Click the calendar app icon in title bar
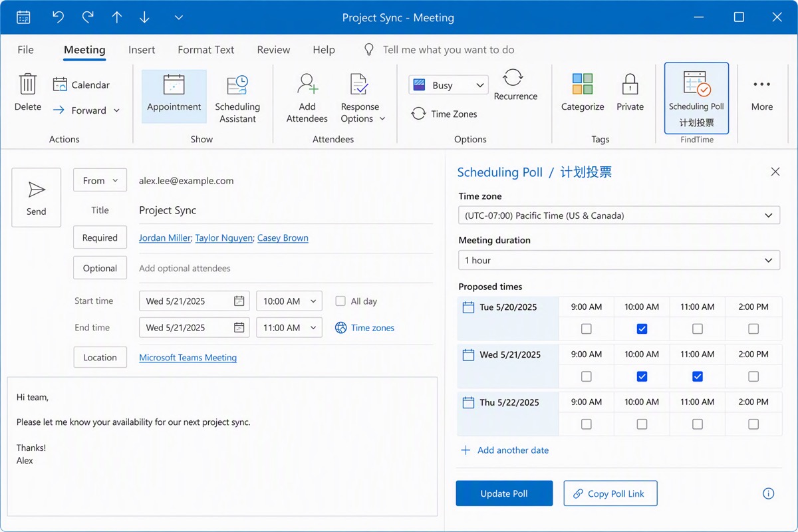The height and width of the screenshot is (532, 798). point(23,17)
